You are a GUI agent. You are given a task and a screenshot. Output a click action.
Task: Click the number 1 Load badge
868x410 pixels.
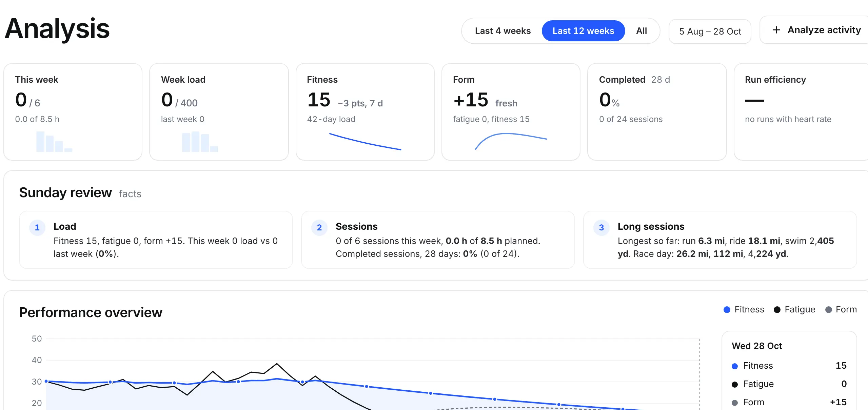[x=37, y=228]
